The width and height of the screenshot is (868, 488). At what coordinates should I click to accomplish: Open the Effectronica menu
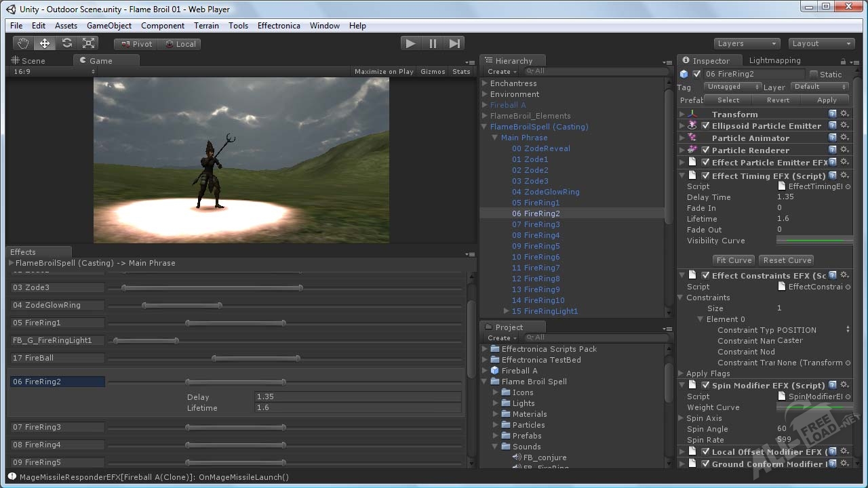278,26
